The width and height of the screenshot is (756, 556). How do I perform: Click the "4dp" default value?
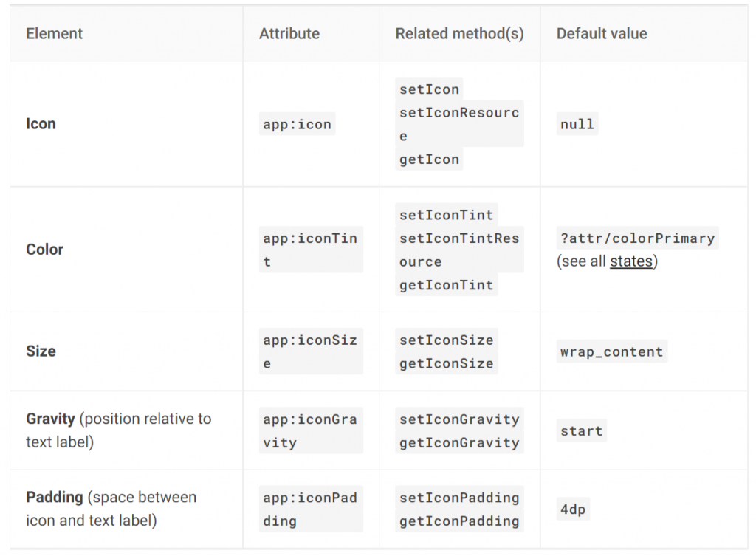pos(574,509)
